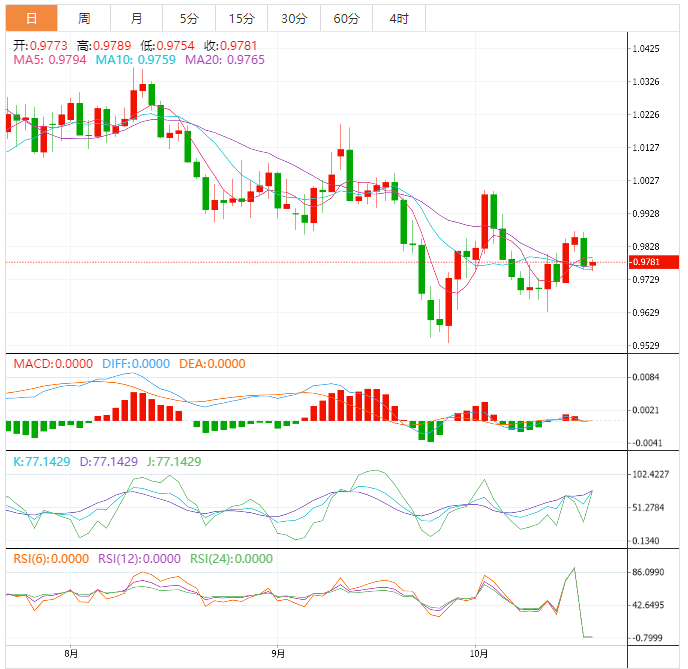Click the -0.0041 MACD axis label
The width and height of the screenshot is (688, 669).
point(645,443)
